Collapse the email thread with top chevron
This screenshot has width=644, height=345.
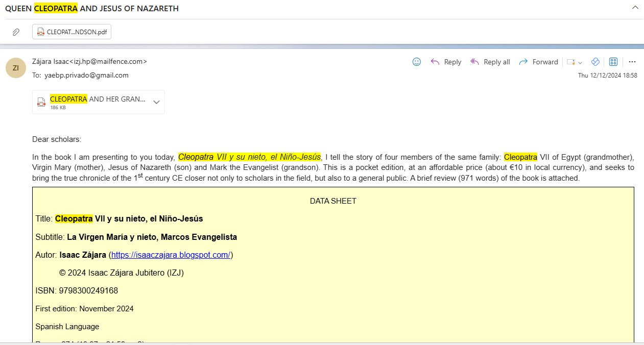635,7
